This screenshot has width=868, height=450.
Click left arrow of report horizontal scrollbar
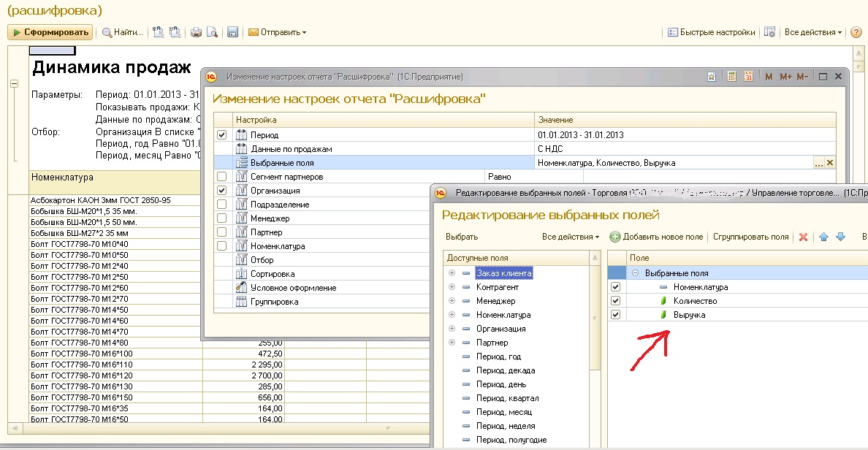(15, 428)
